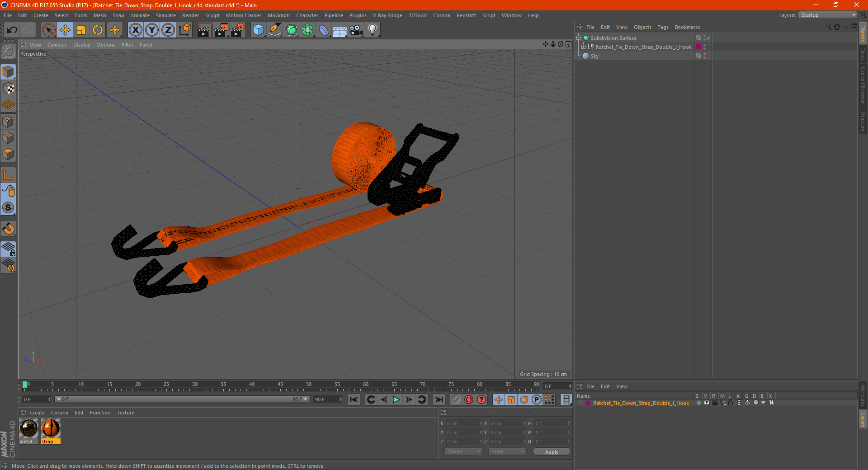Expand Ratchet_Tie_Down_Strap_Double_J_Hook object
This screenshot has width=868, height=470.
pyautogui.click(x=584, y=47)
